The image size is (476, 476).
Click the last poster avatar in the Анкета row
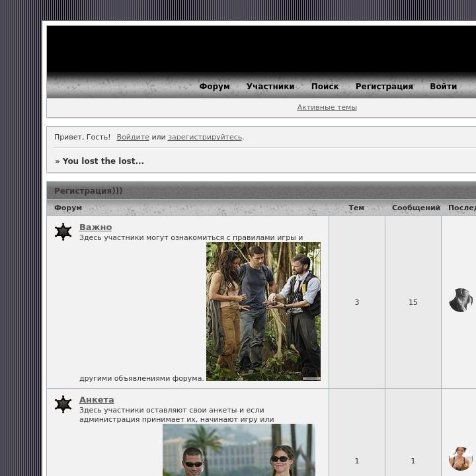[461, 458]
